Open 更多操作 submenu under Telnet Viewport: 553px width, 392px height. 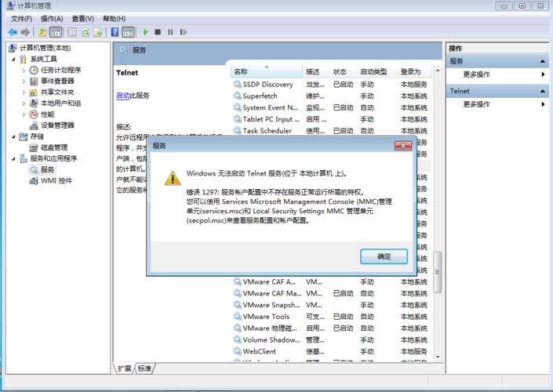pos(476,104)
